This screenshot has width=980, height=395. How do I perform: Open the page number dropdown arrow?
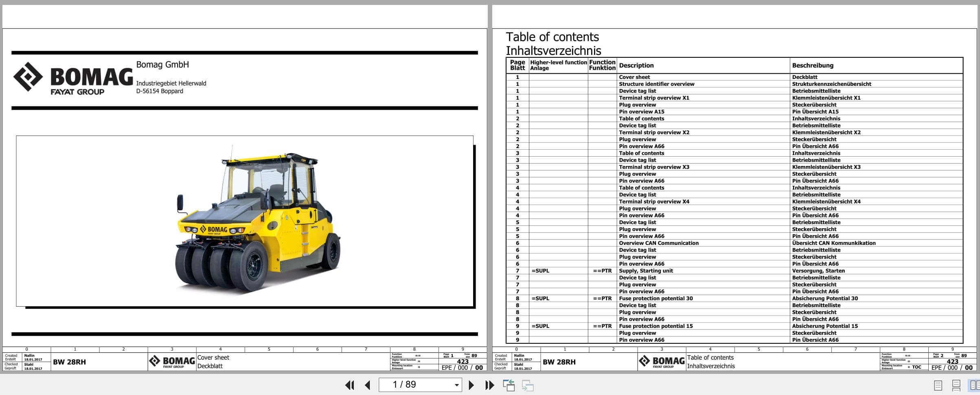456,385
